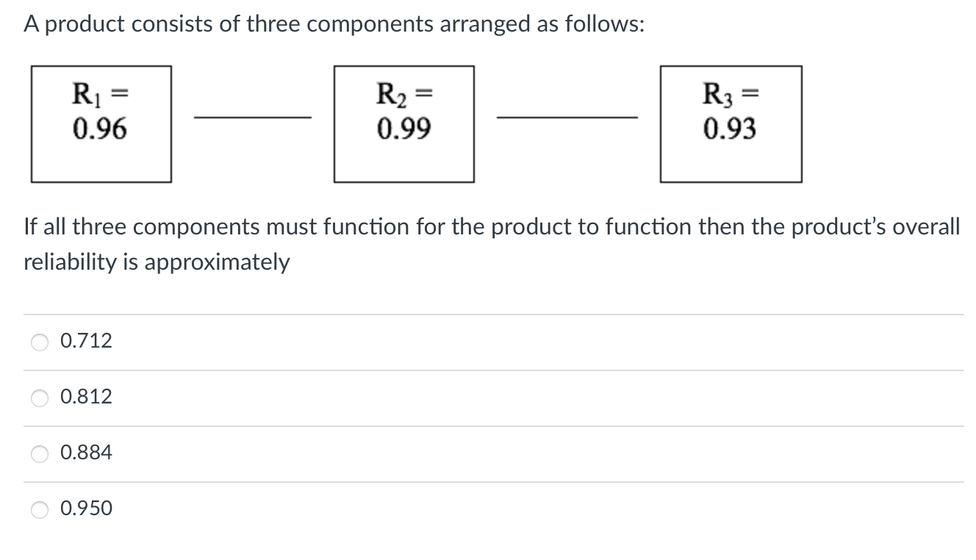Click the connector line between R2 and R3
Image resolution: width=976 pixels, height=560 pixels.
pos(567,116)
